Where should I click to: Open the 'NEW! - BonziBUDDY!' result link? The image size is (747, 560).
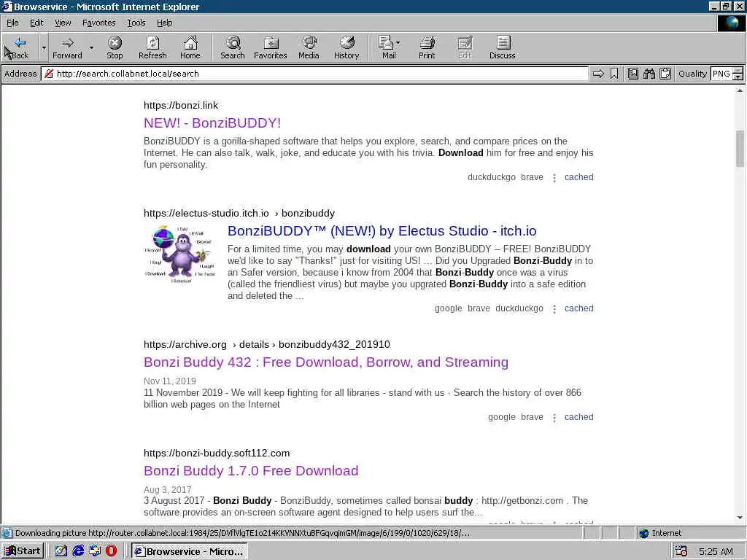(x=212, y=122)
